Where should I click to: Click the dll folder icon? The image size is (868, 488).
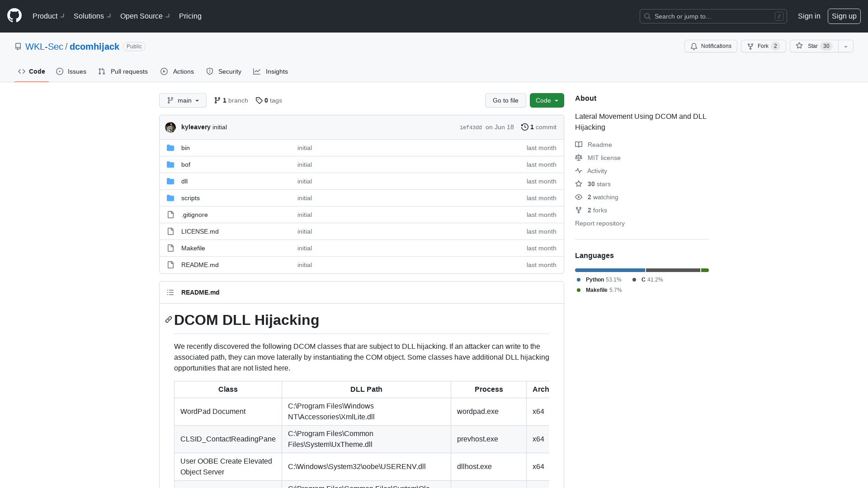coord(170,181)
